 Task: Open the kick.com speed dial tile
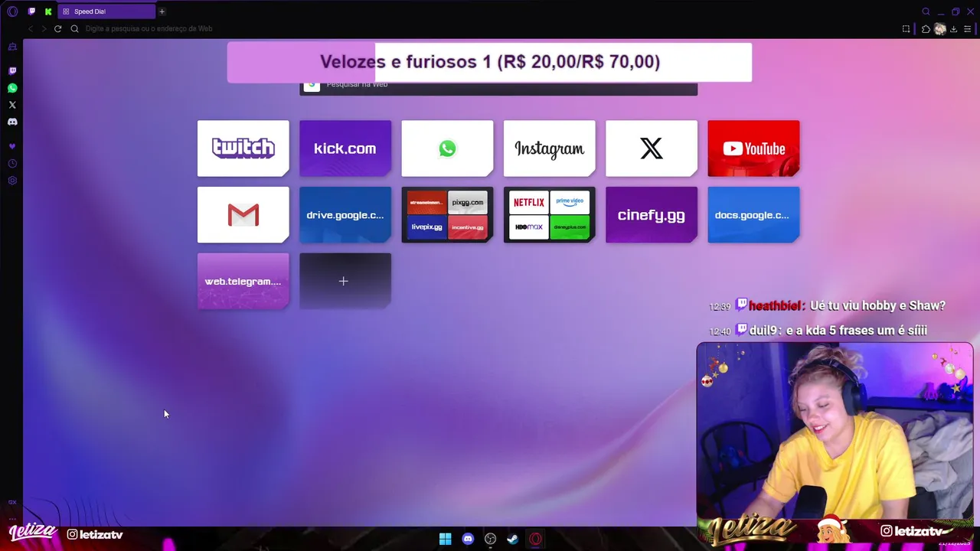click(x=345, y=148)
